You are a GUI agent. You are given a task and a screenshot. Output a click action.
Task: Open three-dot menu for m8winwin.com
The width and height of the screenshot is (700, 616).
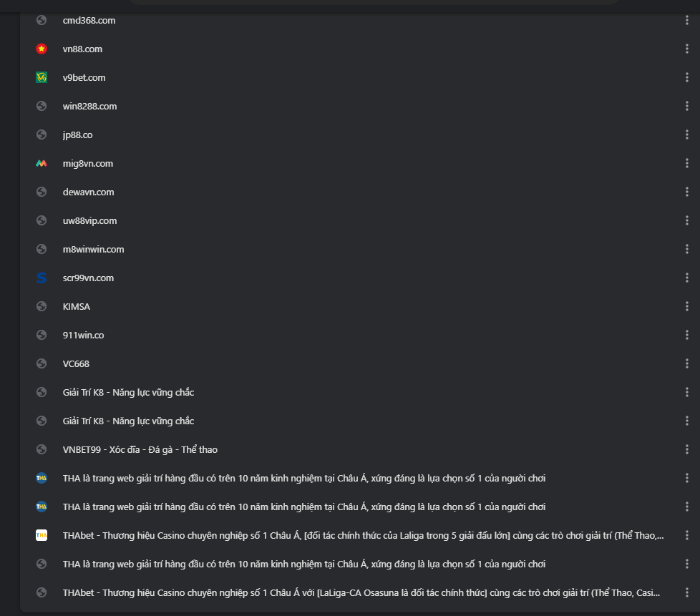686,249
